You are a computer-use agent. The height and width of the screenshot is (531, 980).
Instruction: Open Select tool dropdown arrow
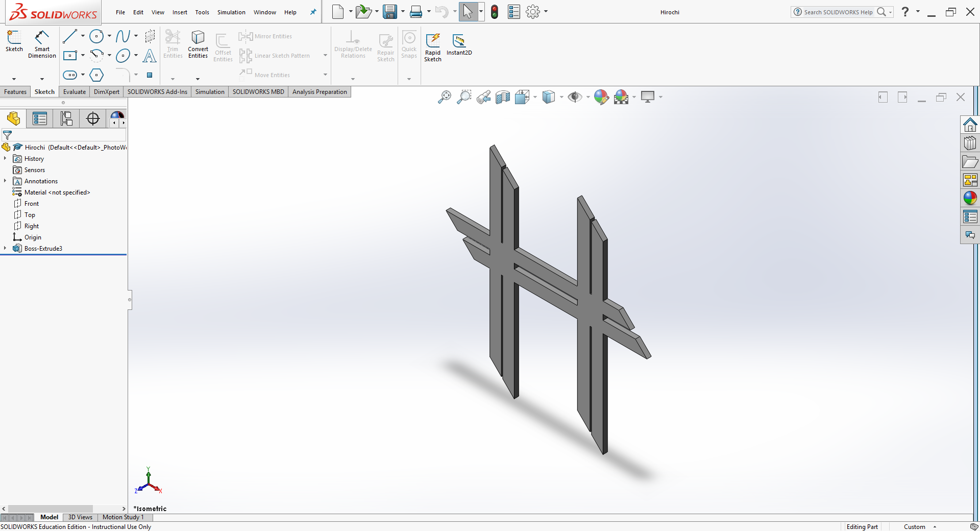pos(481,11)
